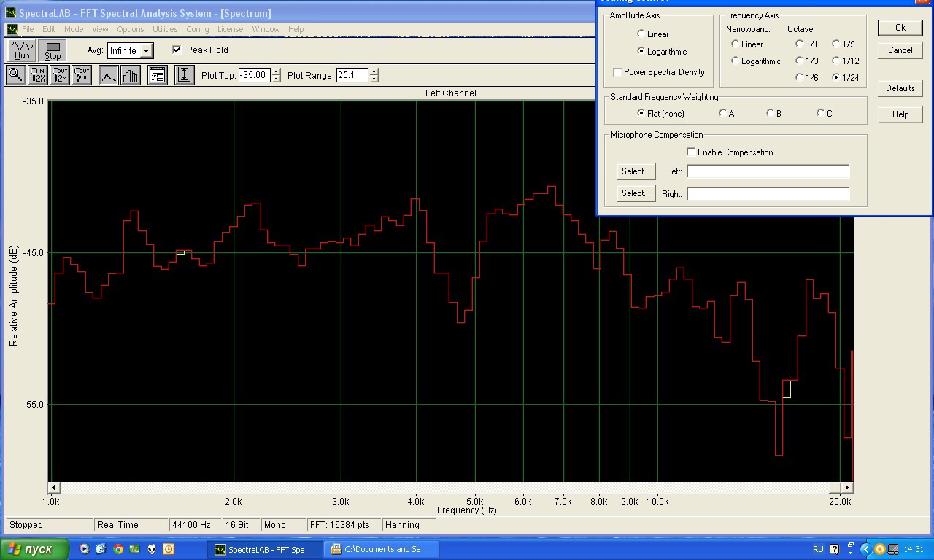Click the amplitude autoscale arrows icon
The width and height of the screenshot is (934, 560).
pyautogui.click(x=185, y=75)
